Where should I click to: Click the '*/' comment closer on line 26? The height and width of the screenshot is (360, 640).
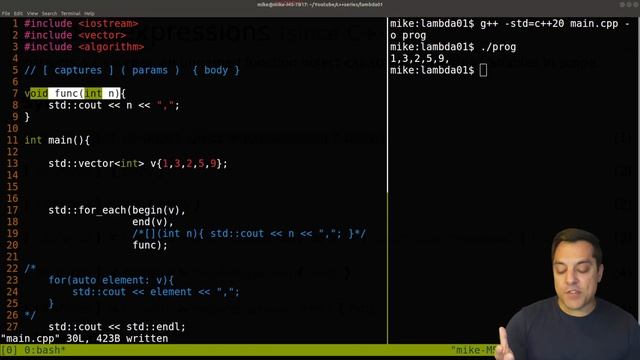point(30,315)
